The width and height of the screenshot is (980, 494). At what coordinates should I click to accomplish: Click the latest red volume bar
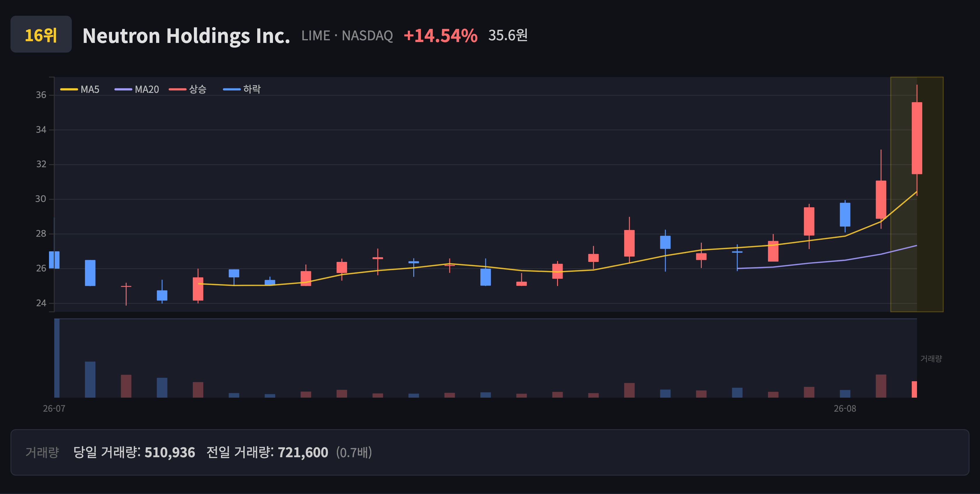[x=914, y=389]
